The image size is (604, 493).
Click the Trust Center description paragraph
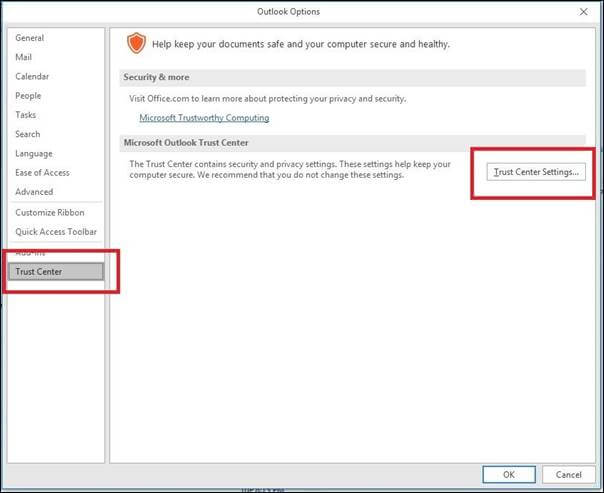290,169
